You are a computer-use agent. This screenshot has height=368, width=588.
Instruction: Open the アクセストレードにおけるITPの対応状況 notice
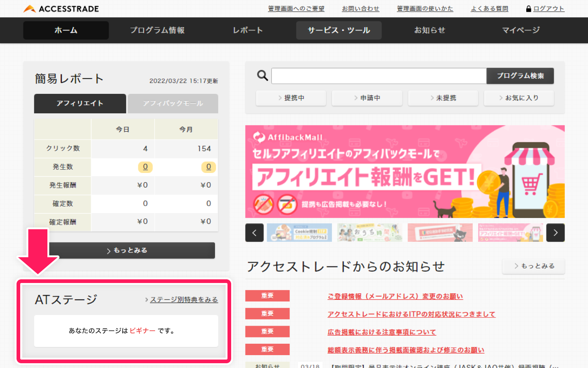tap(411, 314)
